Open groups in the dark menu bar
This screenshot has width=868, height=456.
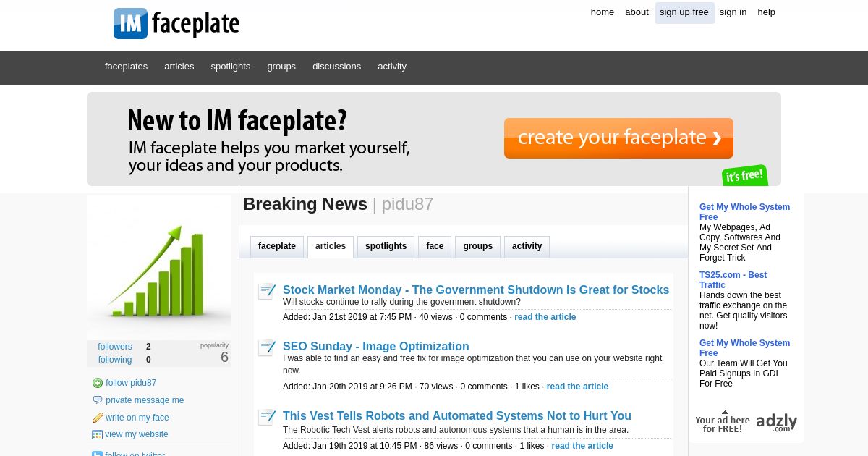281,67
